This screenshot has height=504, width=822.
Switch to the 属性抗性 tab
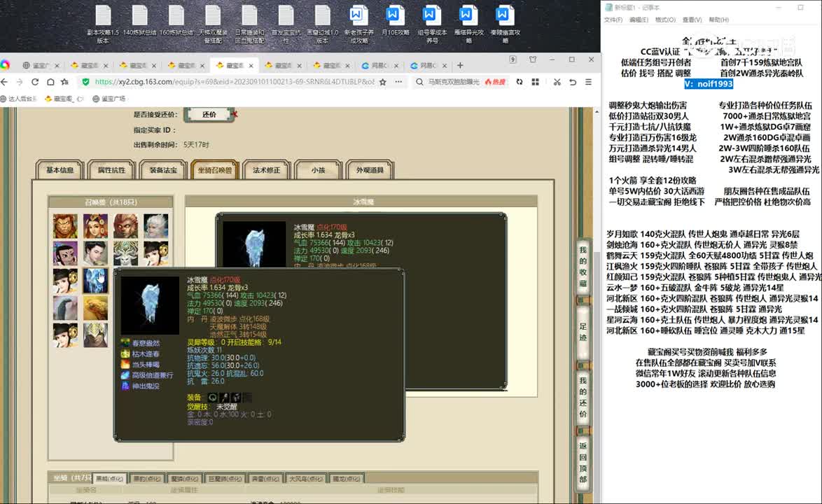point(111,169)
